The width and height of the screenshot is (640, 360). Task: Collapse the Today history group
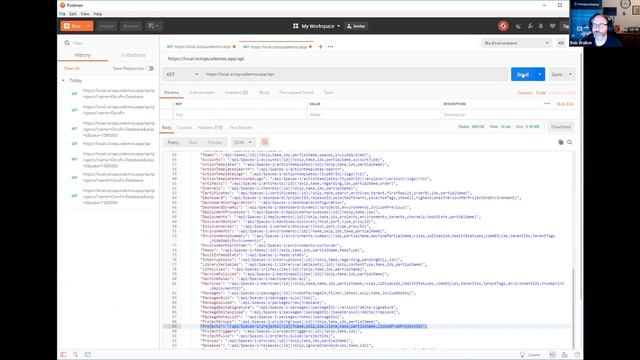63,80
